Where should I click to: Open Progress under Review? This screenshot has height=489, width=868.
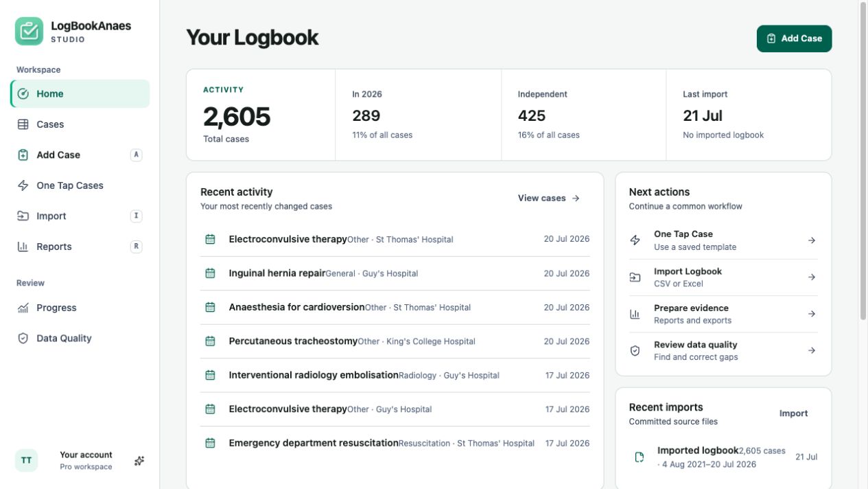tap(80, 308)
